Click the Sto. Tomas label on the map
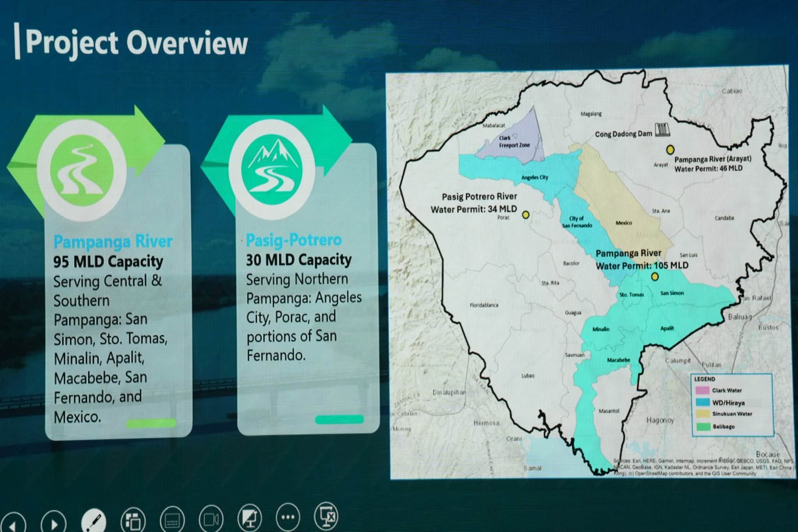Viewport: 798px width, 532px height. [x=632, y=295]
